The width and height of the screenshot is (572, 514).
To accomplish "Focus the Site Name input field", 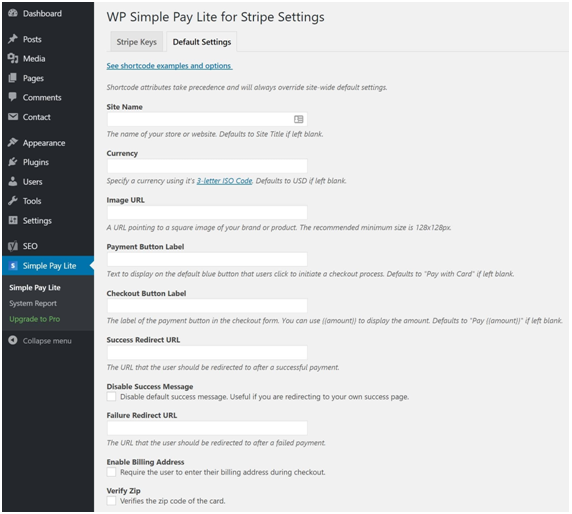I will coord(207,119).
